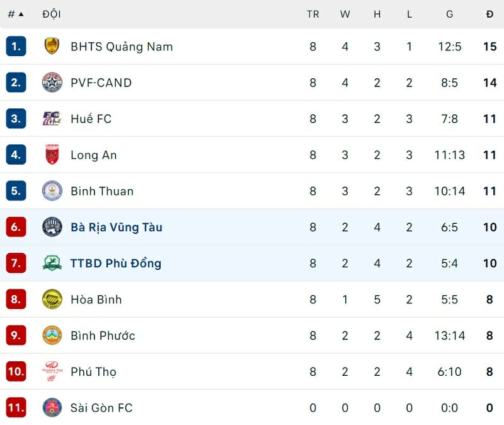The height and width of the screenshot is (425, 504).
Task: Select the red rank 11 badge
Action: click(x=16, y=407)
